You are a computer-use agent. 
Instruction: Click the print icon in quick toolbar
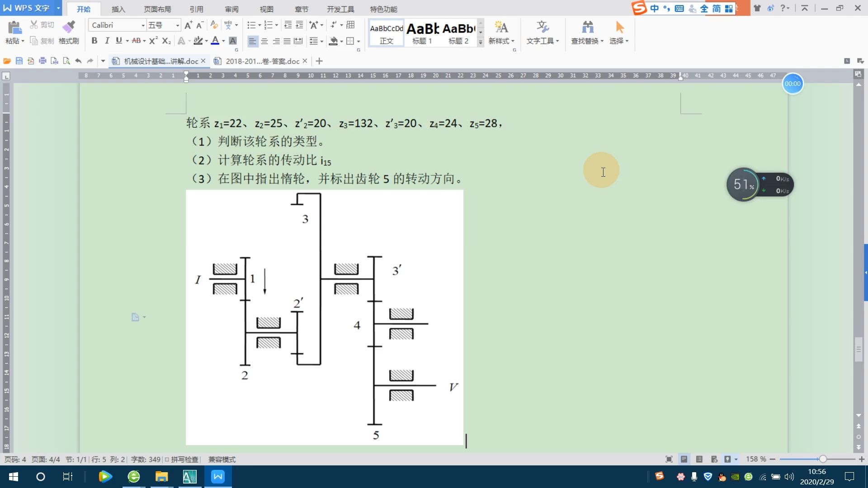42,61
